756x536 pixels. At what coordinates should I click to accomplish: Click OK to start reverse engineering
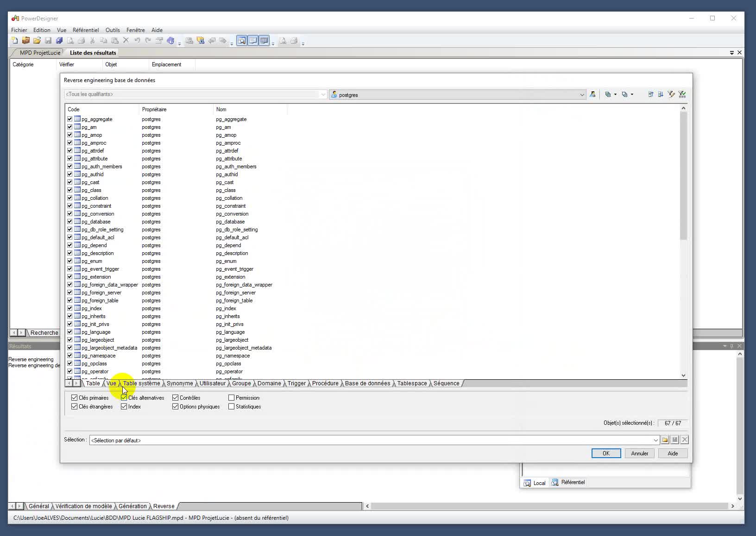(x=606, y=453)
